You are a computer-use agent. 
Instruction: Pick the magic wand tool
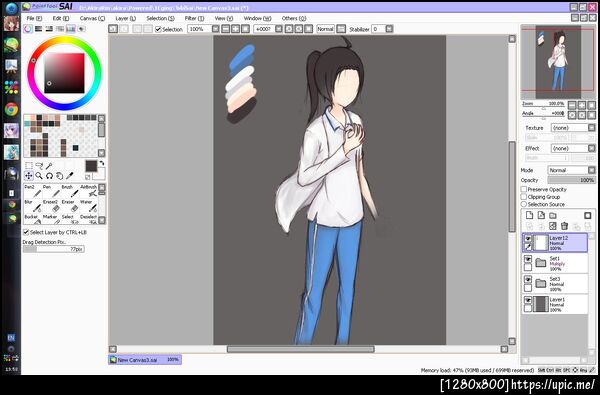point(49,166)
